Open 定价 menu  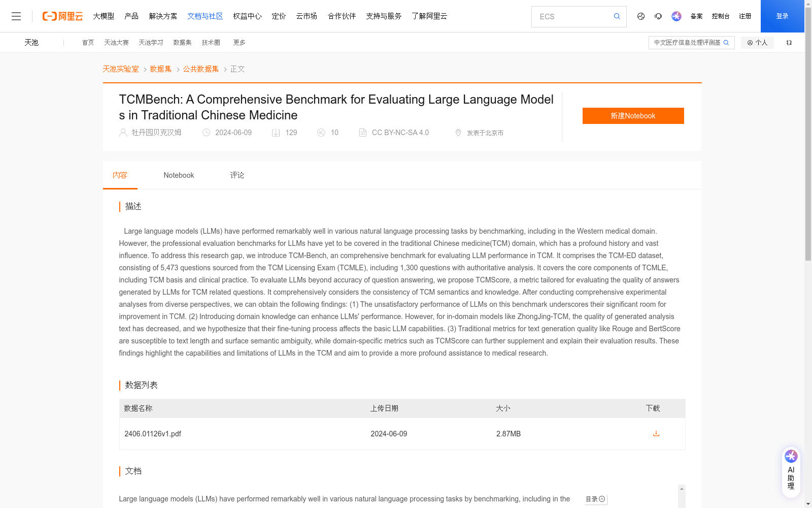pos(279,16)
